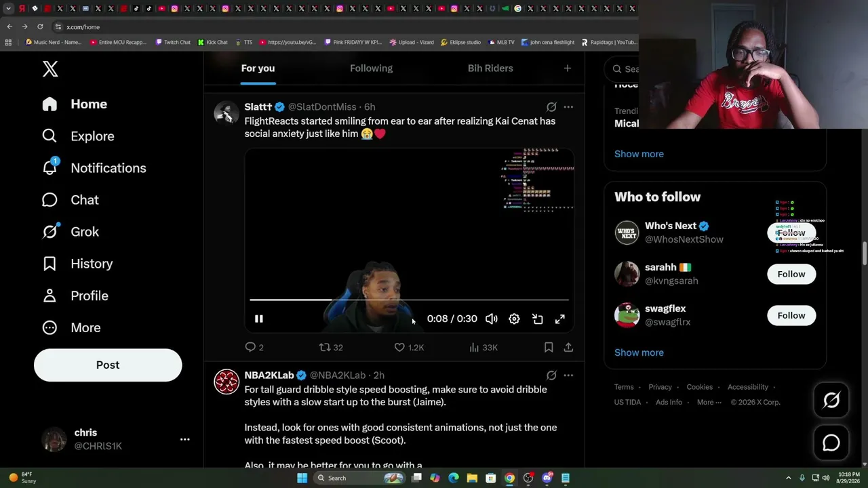The height and width of the screenshot is (488, 868).
Task: Open the floating Grok button
Action: 831,401
